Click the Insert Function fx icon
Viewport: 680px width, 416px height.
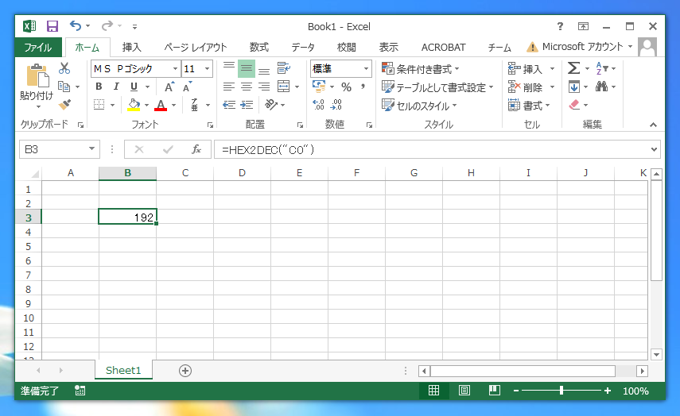[196, 149]
